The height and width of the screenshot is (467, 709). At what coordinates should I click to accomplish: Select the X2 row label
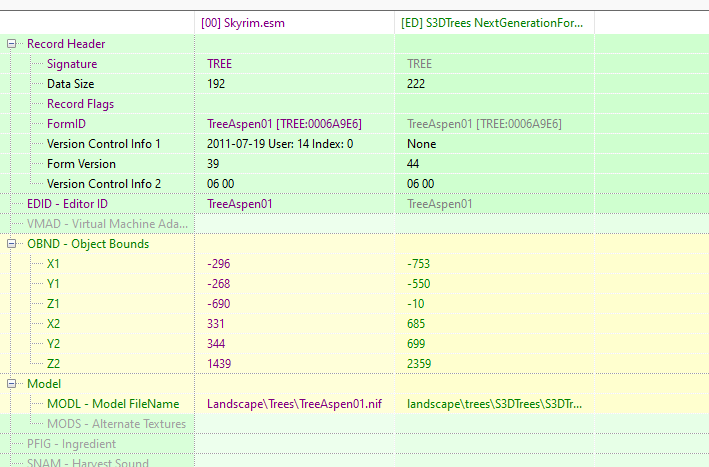pos(53,324)
